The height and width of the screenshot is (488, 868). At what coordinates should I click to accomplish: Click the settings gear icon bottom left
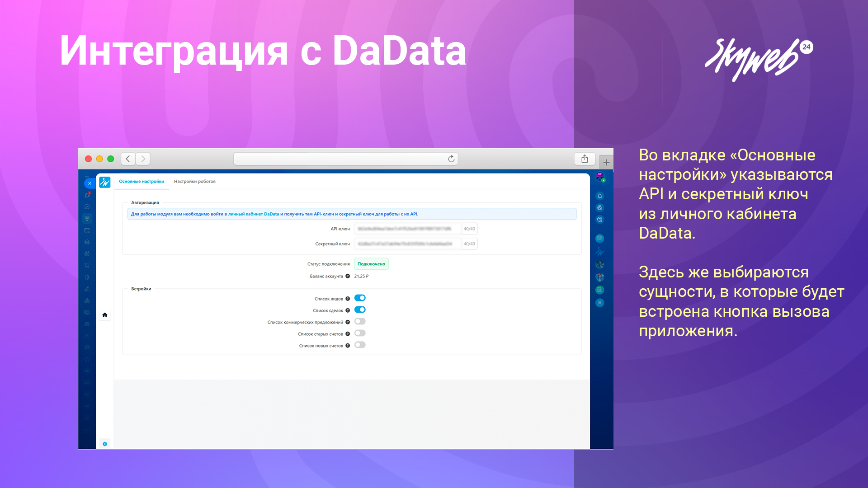pos(104,444)
